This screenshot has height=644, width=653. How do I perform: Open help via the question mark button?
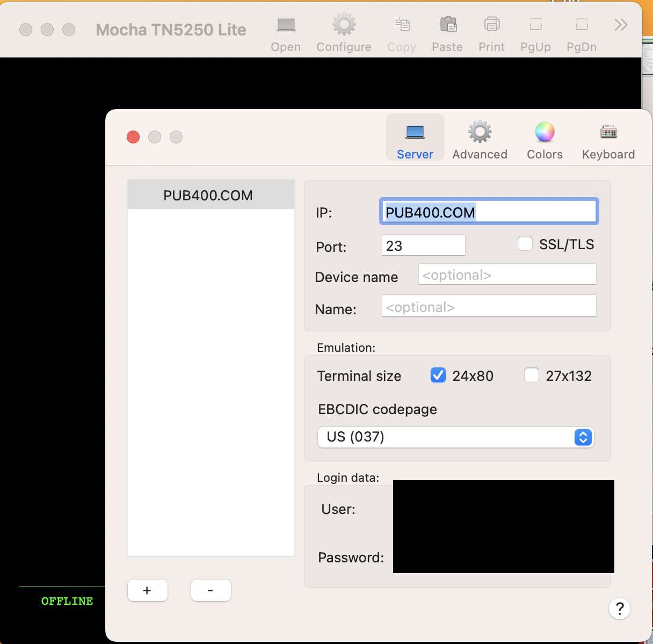620,609
